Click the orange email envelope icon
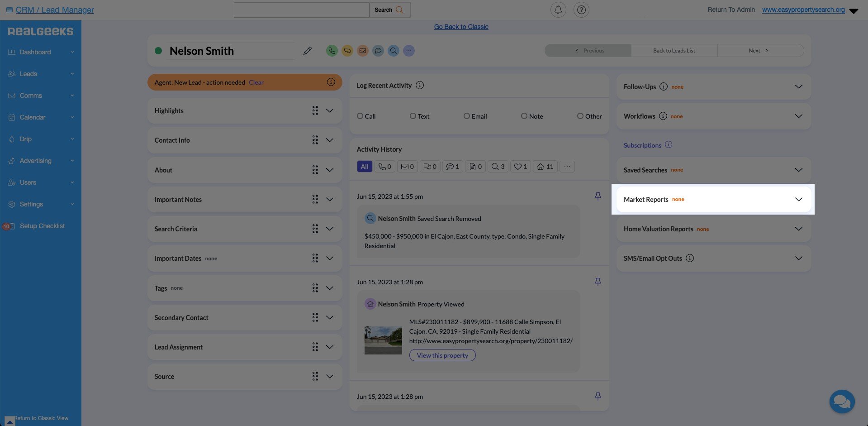 click(x=363, y=51)
